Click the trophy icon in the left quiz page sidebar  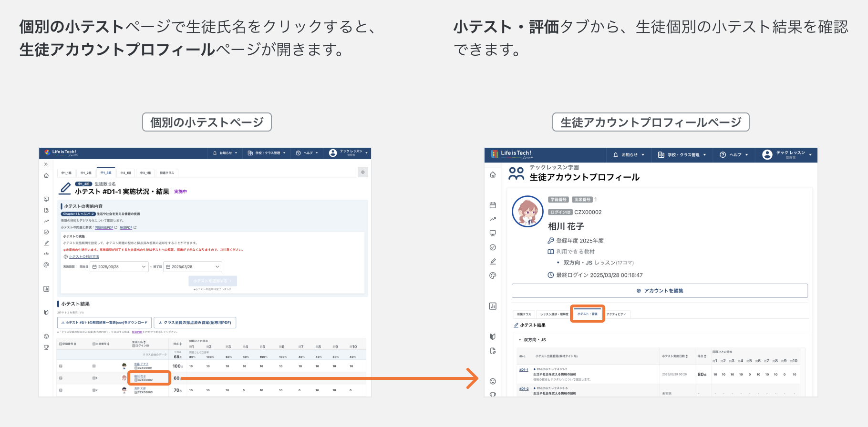pyautogui.click(x=46, y=347)
